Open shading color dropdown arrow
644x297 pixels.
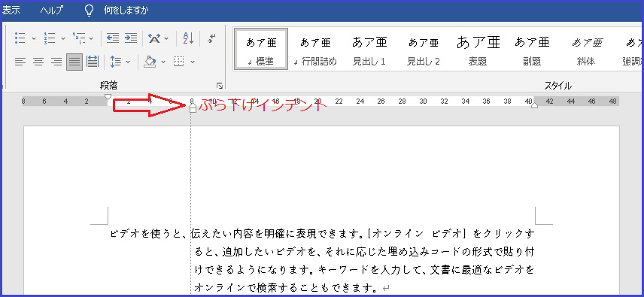163,62
